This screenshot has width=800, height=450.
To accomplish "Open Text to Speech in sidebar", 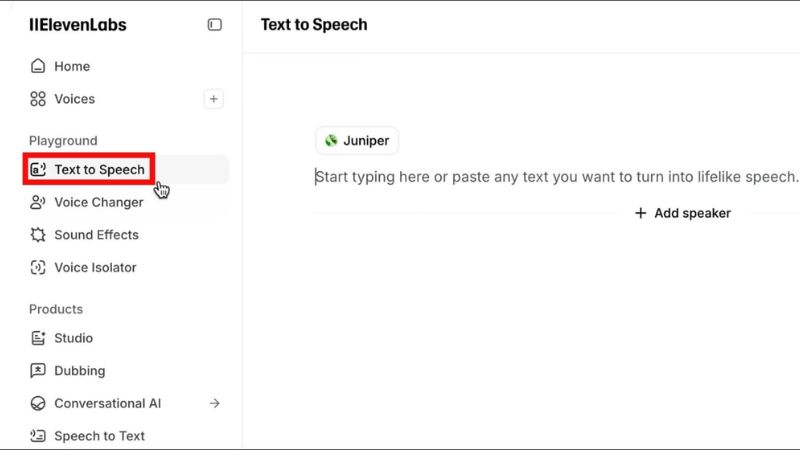I will (x=99, y=170).
